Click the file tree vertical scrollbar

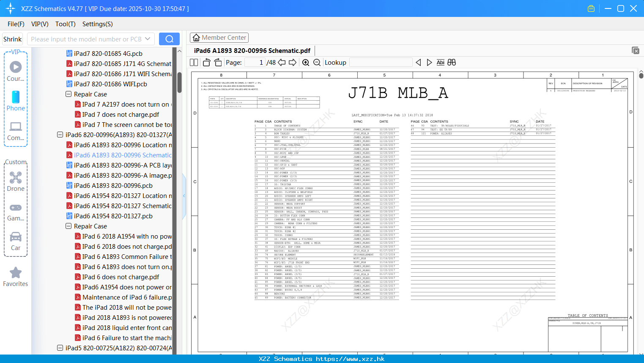(179, 82)
